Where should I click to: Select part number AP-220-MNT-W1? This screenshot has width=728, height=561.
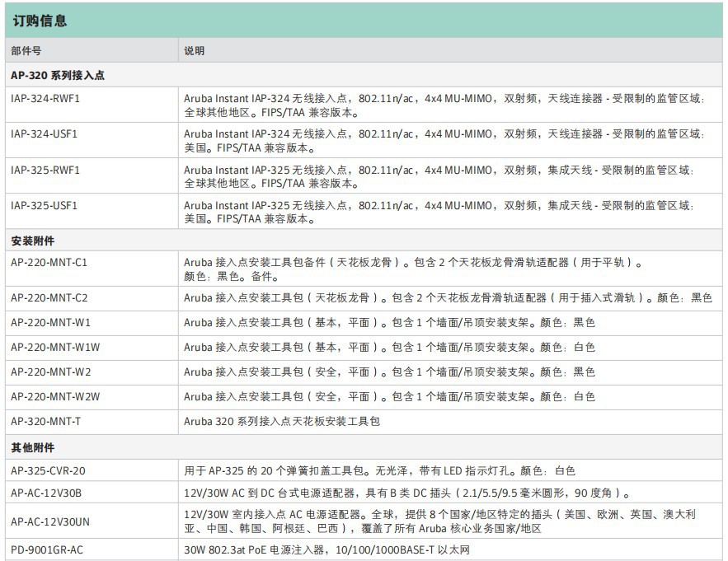(51, 322)
